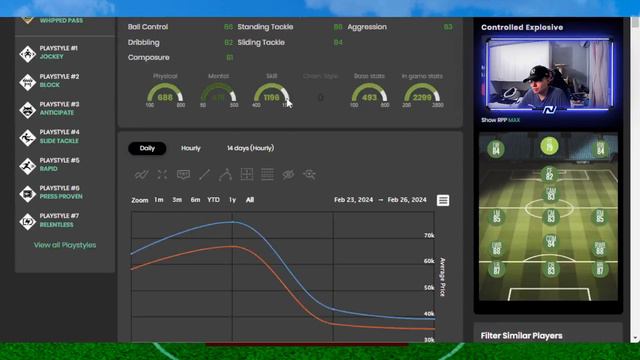The height and width of the screenshot is (360, 640).
Task: Switch to the 14 days (Hourly) tab
Action: 251,148
